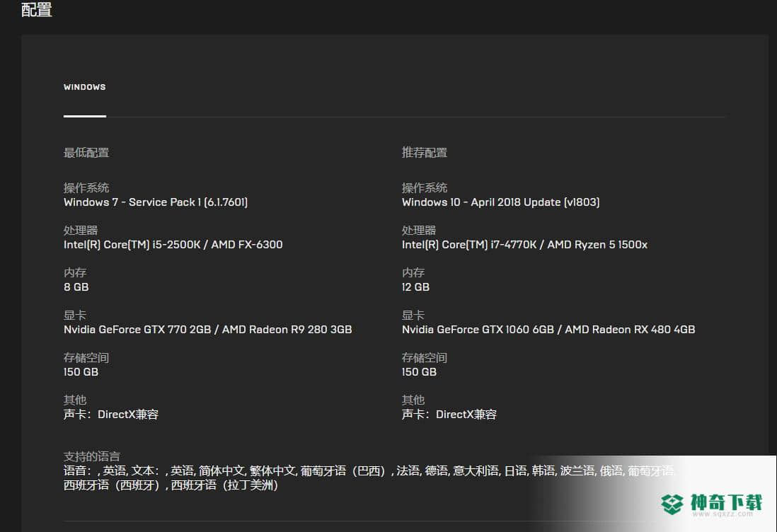777x532 pixels.
Task: Select text 'Windows 10 - April 2018 Update (v1803)'
Action: pyautogui.click(x=500, y=202)
